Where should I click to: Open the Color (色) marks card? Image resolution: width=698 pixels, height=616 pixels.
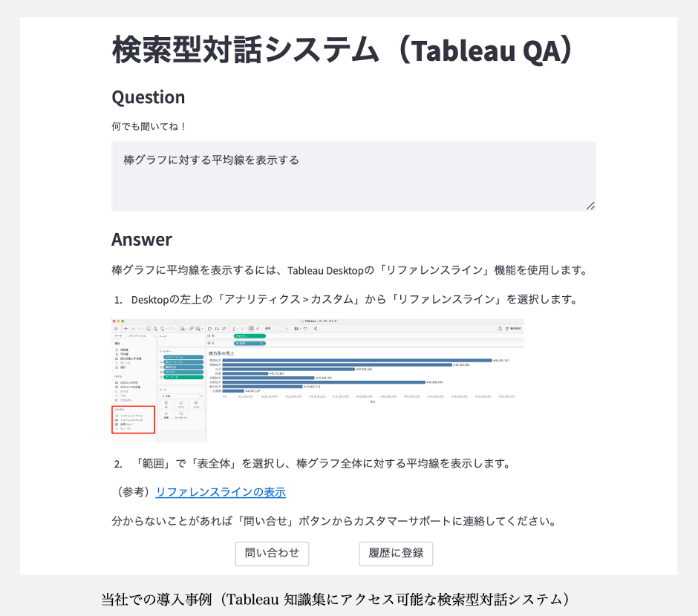pyautogui.click(x=165, y=404)
